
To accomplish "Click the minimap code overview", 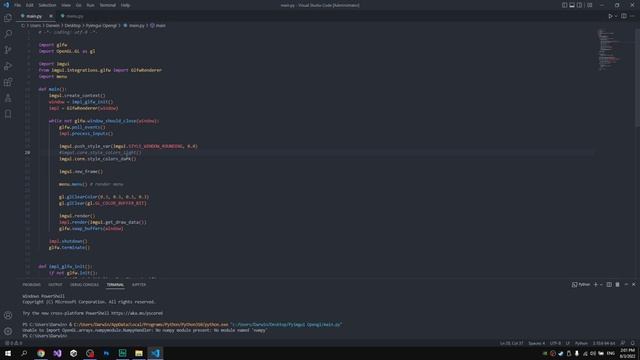I will 608,50.
